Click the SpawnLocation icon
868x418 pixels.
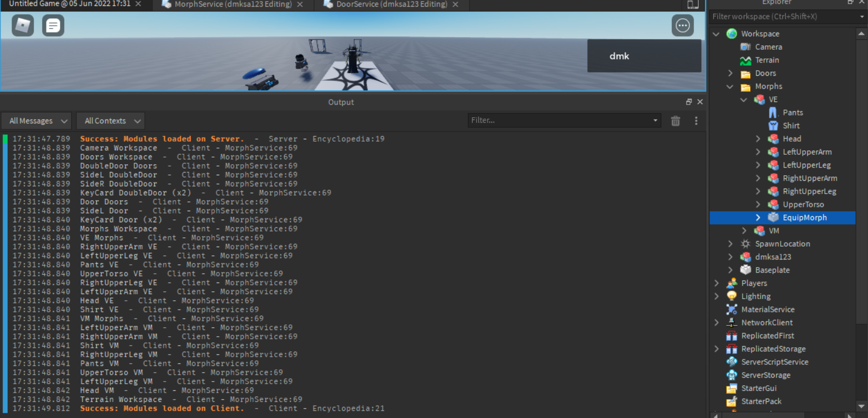pyautogui.click(x=746, y=244)
